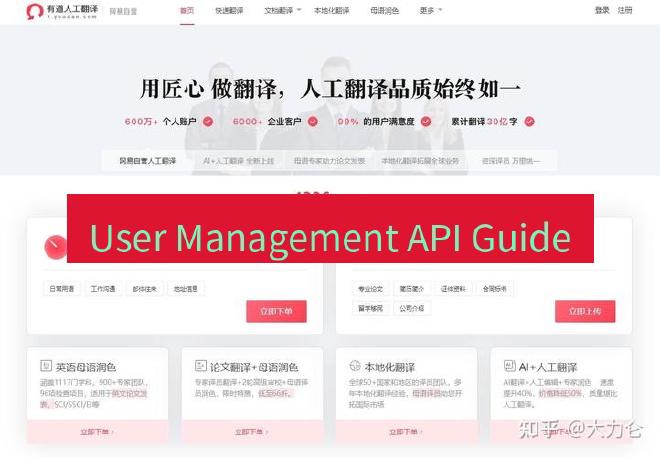Click the 登录 link

pos(602,10)
